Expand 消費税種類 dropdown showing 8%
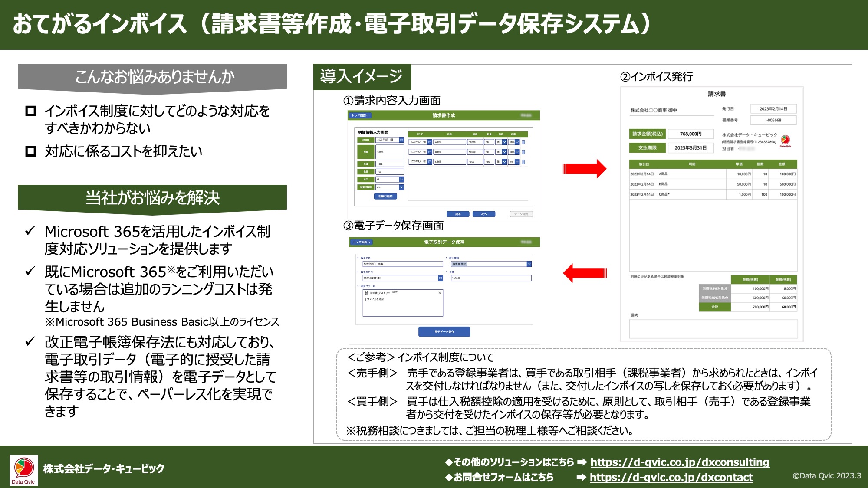The image size is (868, 488). [401, 187]
